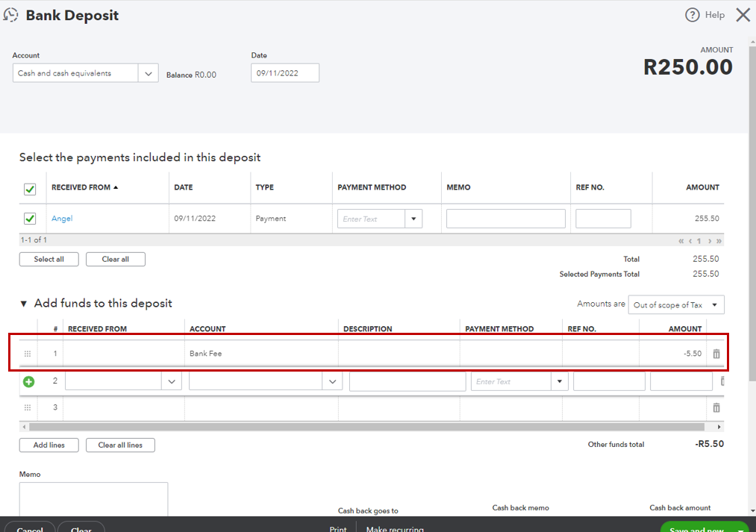Expand Payment Method dropdown in Angel row
Image resolution: width=756 pixels, height=532 pixels.
point(413,219)
